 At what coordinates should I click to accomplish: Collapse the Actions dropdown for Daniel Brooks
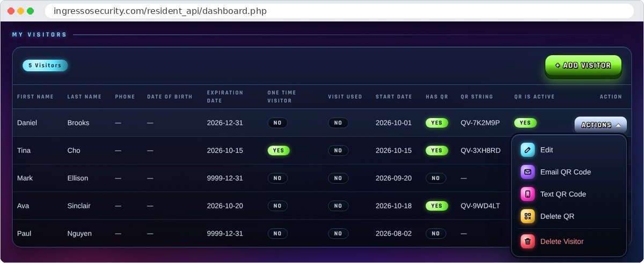coord(601,125)
